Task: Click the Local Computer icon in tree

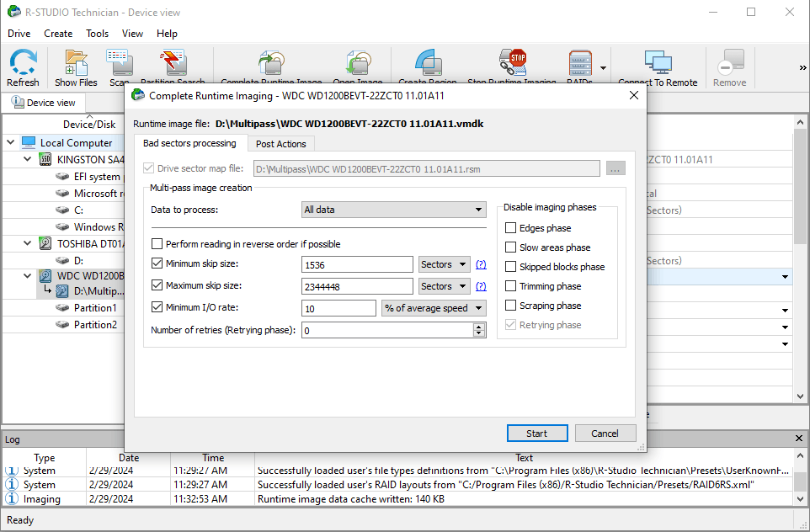Action: click(29, 142)
